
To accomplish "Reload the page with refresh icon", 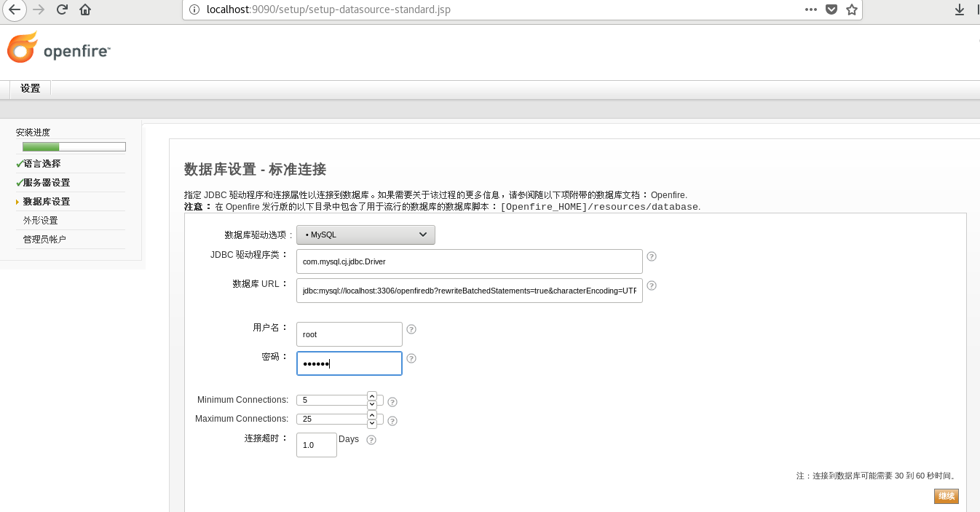I will 62,10.
